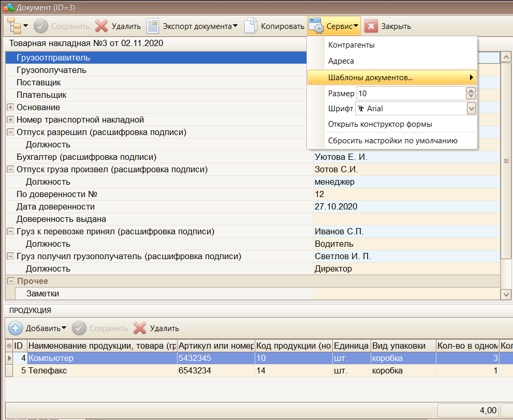Click the blue plus Добавить icon
Viewport: 513px width, 420px height.
pyautogui.click(x=16, y=328)
